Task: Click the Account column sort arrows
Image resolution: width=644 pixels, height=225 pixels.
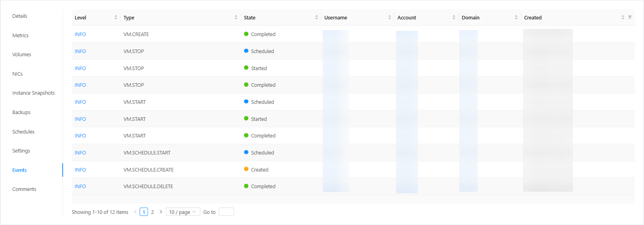Action: [x=454, y=17]
